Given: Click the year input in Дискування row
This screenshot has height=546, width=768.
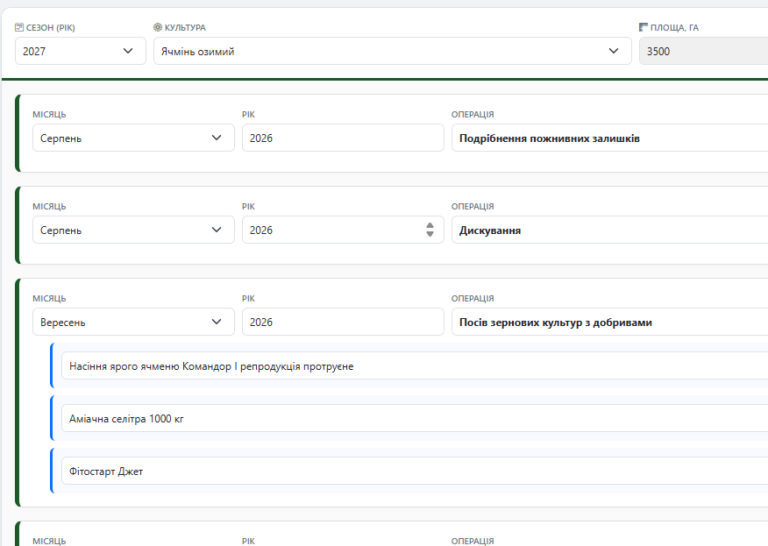Looking at the screenshot, I should (332, 230).
